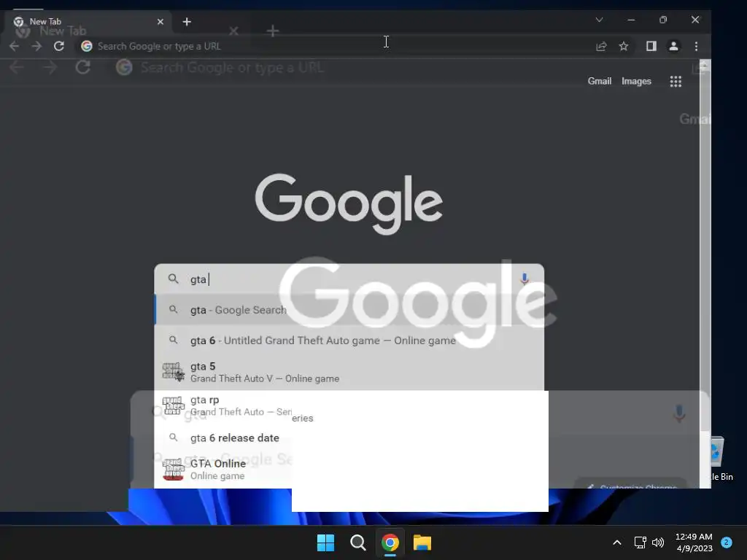The image size is (747, 560).
Task: Pick the 'GTA Online' suggestion
Action: pyautogui.click(x=349, y=470)
